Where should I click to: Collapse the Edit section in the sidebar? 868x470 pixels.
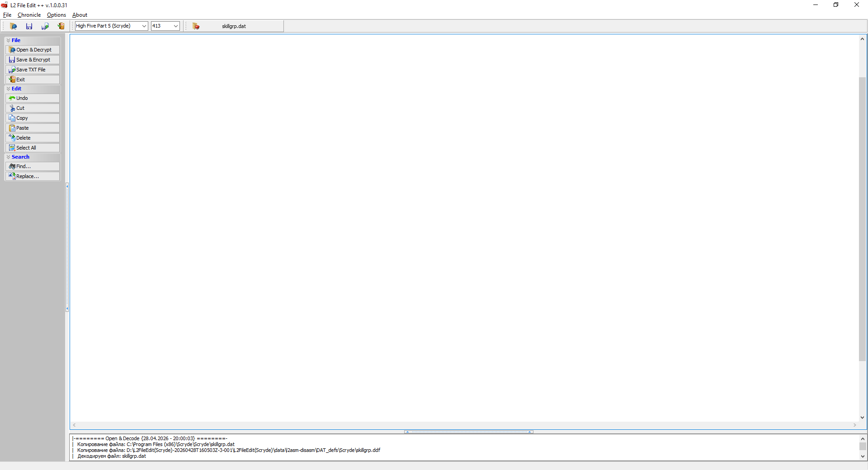[x=9, y=89]
